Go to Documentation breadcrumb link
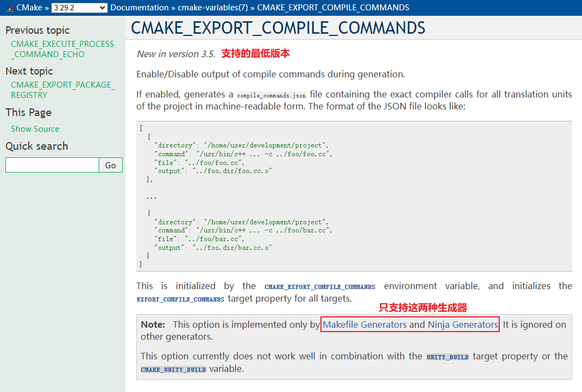 click(140, 8)
